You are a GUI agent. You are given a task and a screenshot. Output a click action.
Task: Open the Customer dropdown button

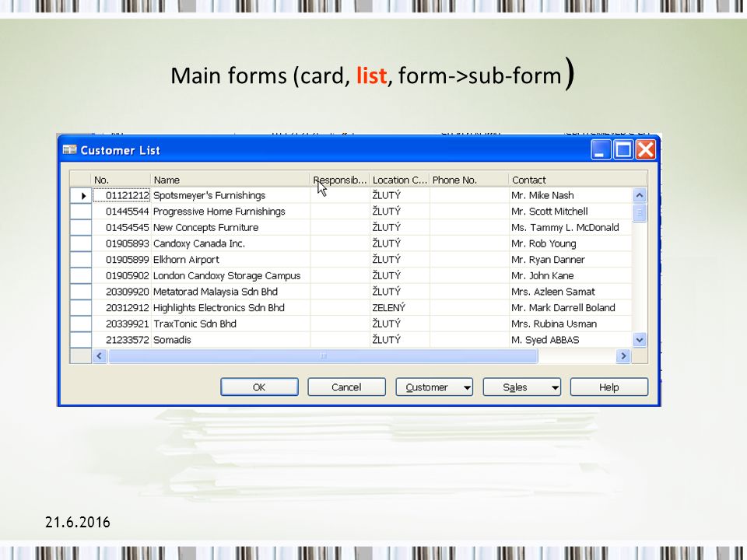(x=434, y=387)
